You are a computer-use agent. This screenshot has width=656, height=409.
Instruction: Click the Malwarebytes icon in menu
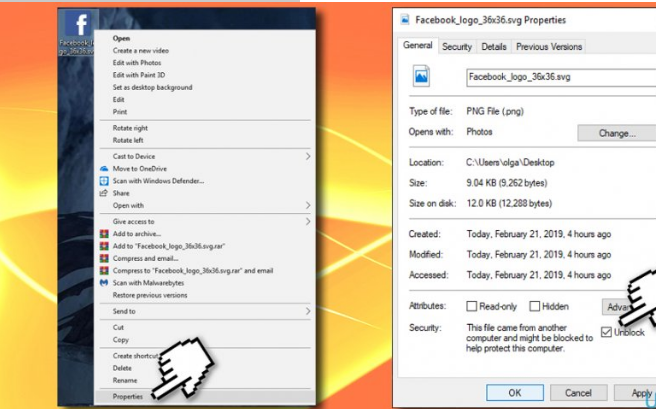point(104,283)
